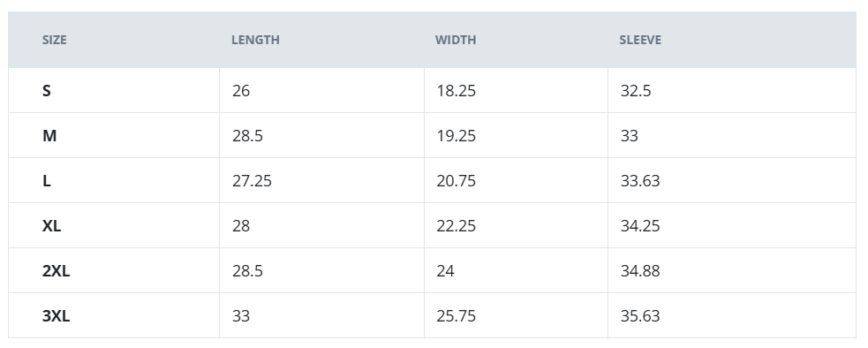
Task: Click sleeve value 34.88 in 2XL row
Action: click(x=640, y=271)
